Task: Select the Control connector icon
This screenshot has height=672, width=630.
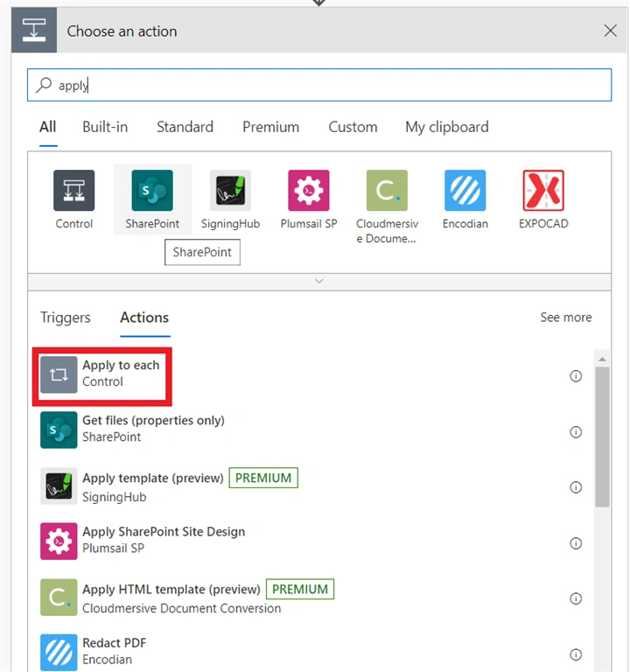Action: (73, 190)
